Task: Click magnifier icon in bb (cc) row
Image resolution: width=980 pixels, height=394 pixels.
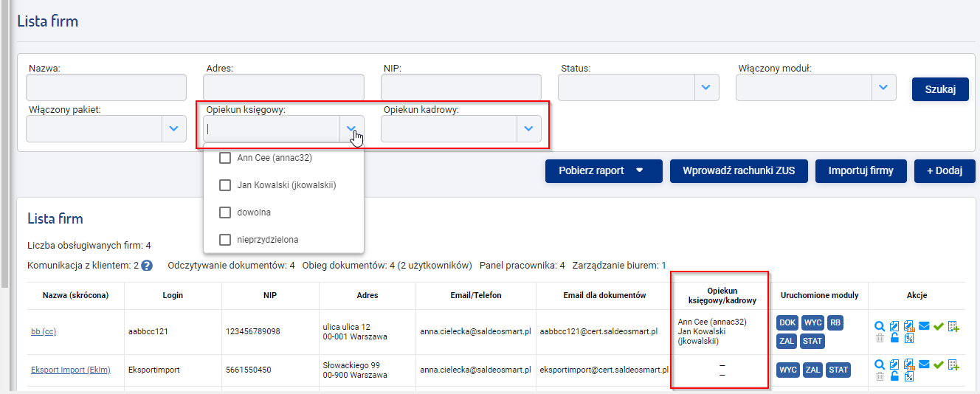Action: 880,326
